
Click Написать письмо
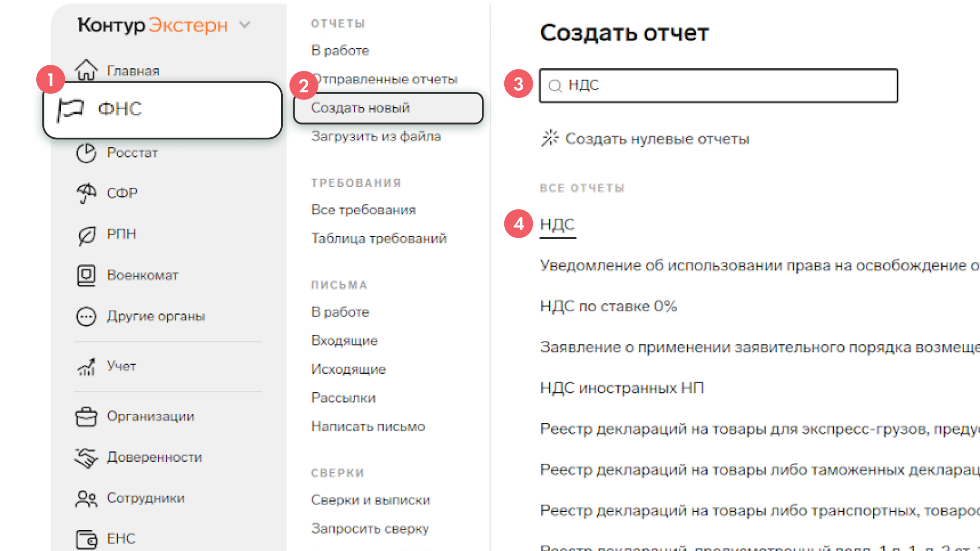[x=368, y=427]
